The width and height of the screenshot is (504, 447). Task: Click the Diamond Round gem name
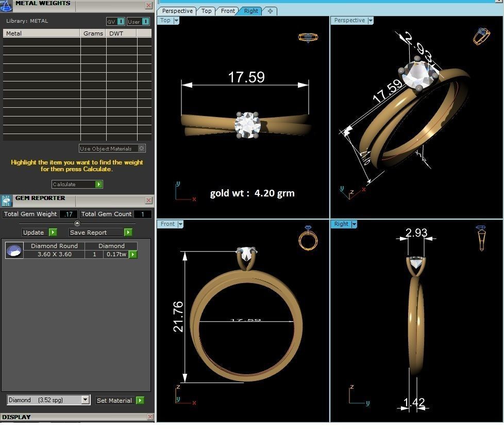pyautogui.click(x=54, y=246)
